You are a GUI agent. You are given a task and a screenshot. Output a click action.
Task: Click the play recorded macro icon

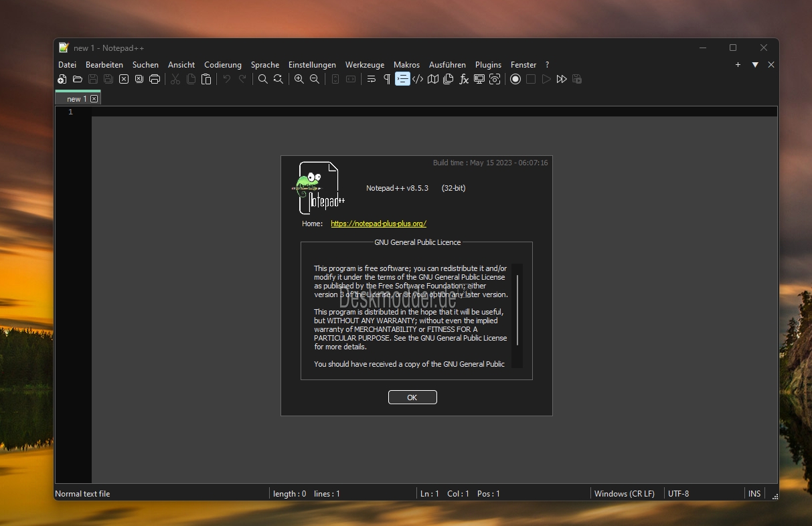coord(546,79)
